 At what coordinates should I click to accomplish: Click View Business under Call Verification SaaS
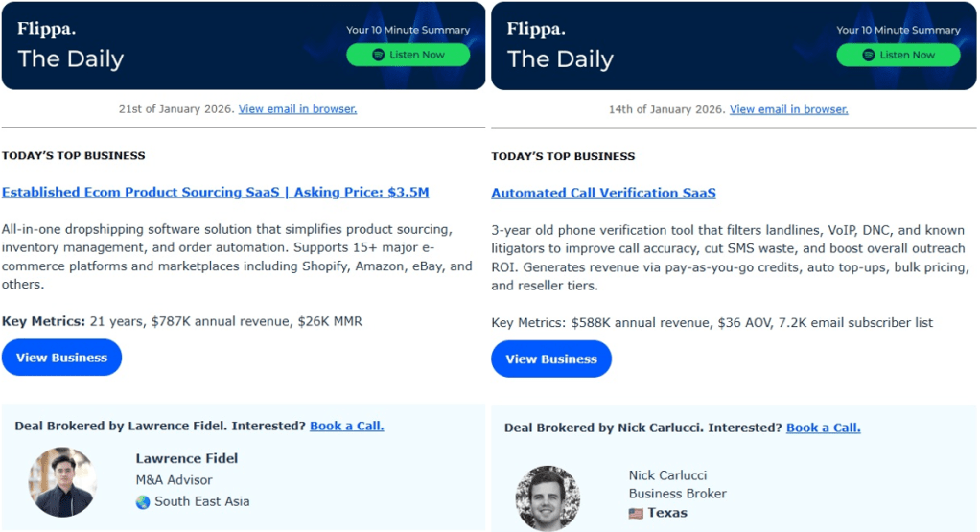tap(551, 359)
